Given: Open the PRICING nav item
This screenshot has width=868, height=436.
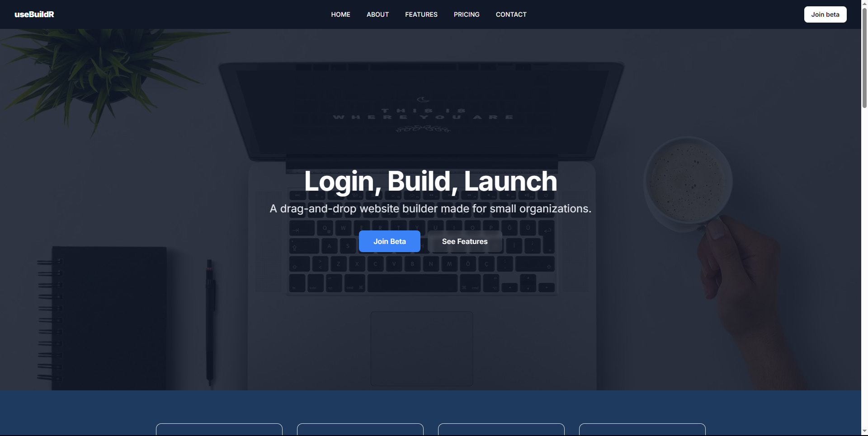Looking at the screenshot, I should point(467,14).
